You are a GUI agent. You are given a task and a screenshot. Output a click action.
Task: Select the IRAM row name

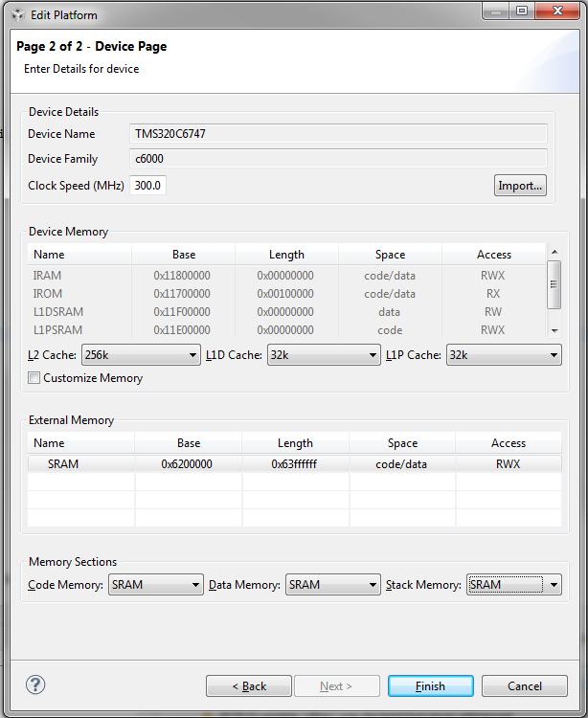47,275
